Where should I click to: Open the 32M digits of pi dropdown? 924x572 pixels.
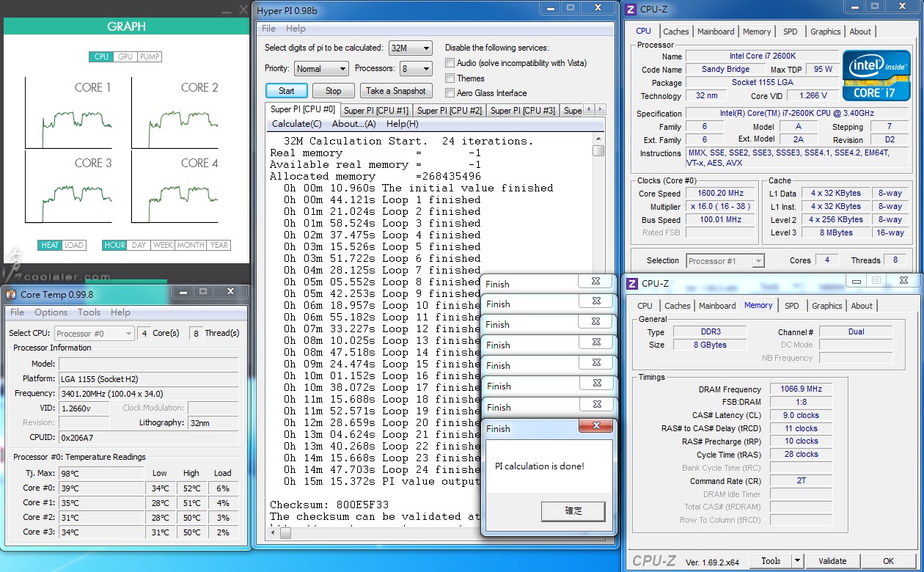(x=410, y=48)
